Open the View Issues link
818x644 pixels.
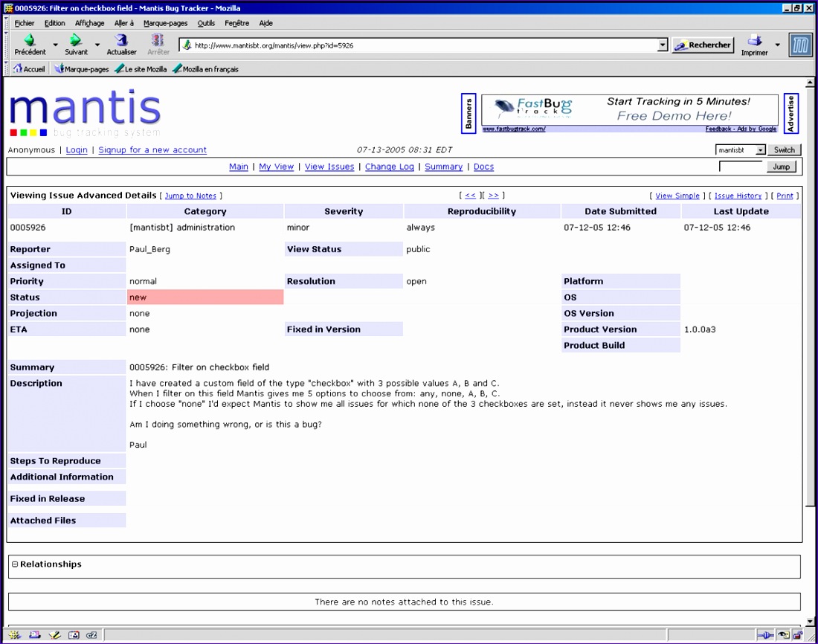pyautogui.click(x=329, y=167)
